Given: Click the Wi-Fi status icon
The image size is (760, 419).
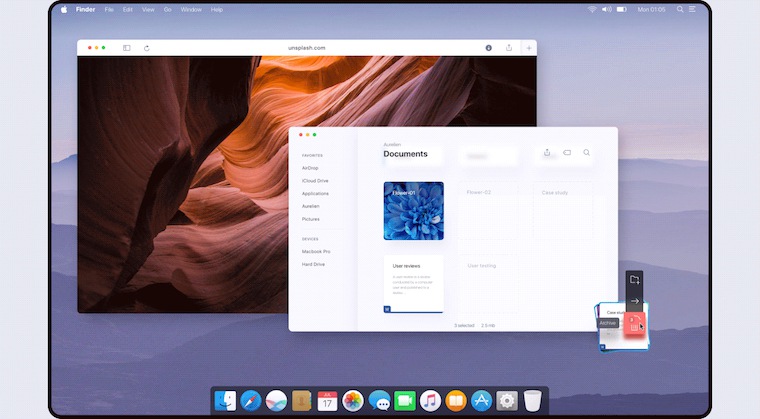Looking at the screenshot, I should [x=592, y=9].
